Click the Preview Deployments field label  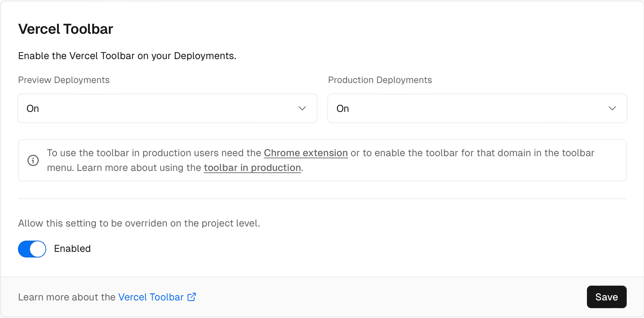tap(64, 80)
